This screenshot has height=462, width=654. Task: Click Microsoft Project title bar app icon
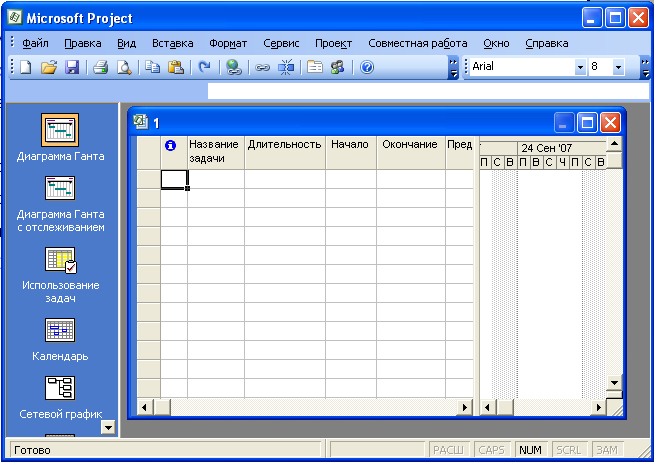pyautogui.click(x=15, y=18)
